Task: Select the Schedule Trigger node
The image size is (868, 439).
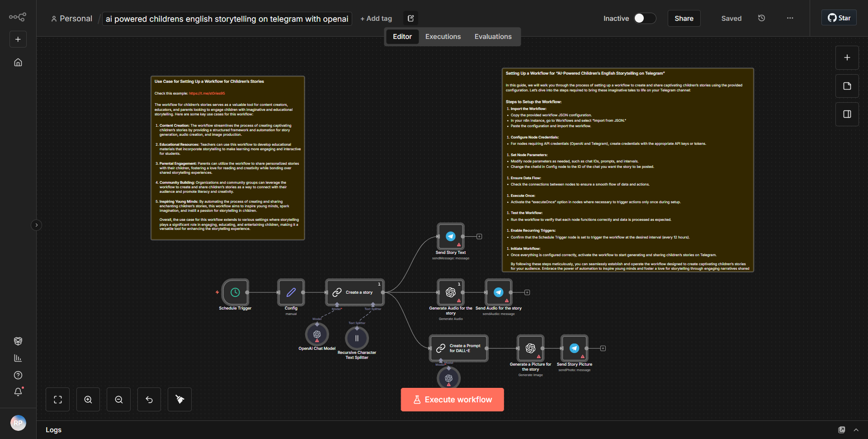Action: click(235, 292)
